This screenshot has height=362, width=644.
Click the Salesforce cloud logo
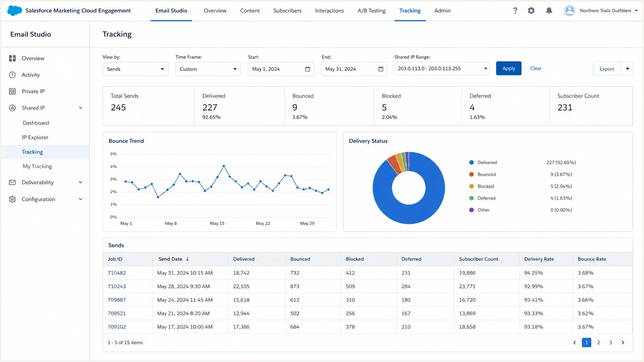[15, 11]
